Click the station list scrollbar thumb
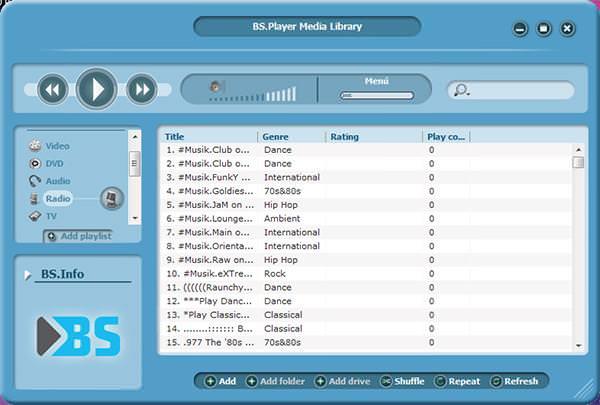The height and width of the screenshot is (405, 600). coord(579,162)
